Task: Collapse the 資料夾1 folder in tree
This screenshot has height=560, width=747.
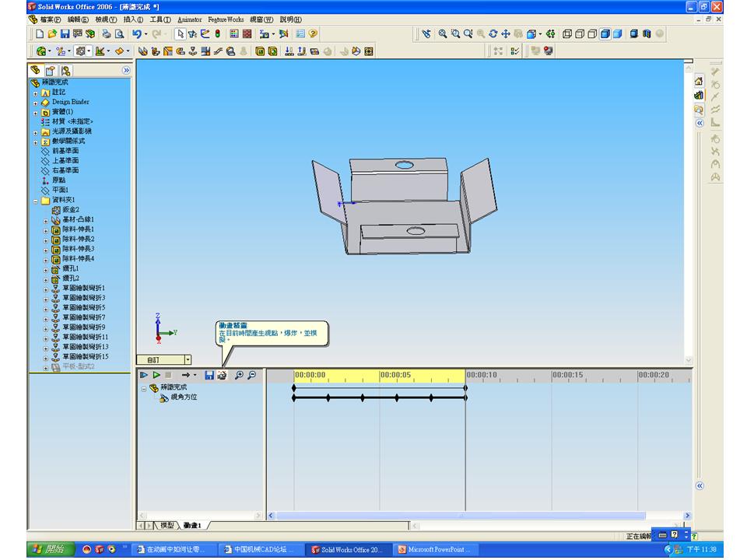Action: [36, 201]
